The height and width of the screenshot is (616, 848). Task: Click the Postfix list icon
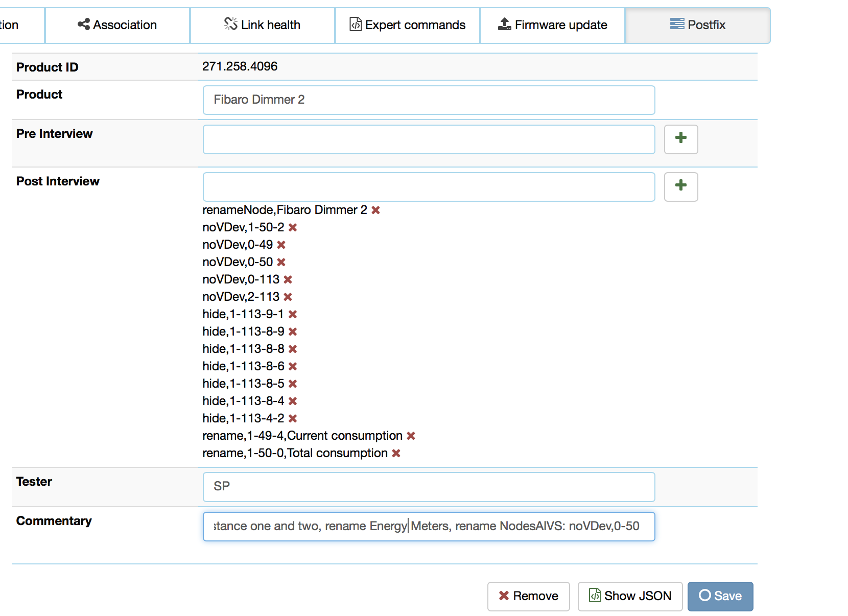pos(677,24)
